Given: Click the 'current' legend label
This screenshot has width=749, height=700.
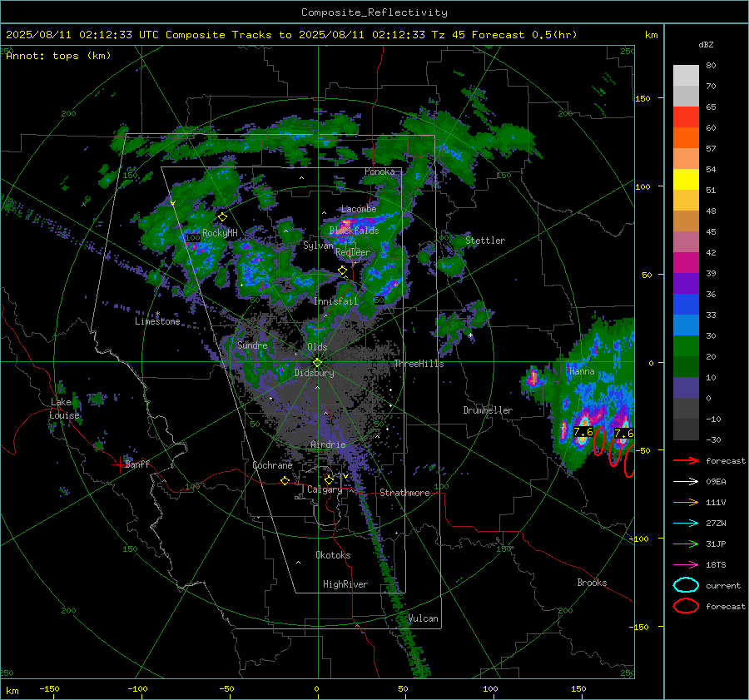Looking at the screenshot, I should pyautogui.click(x=723, y=586).
